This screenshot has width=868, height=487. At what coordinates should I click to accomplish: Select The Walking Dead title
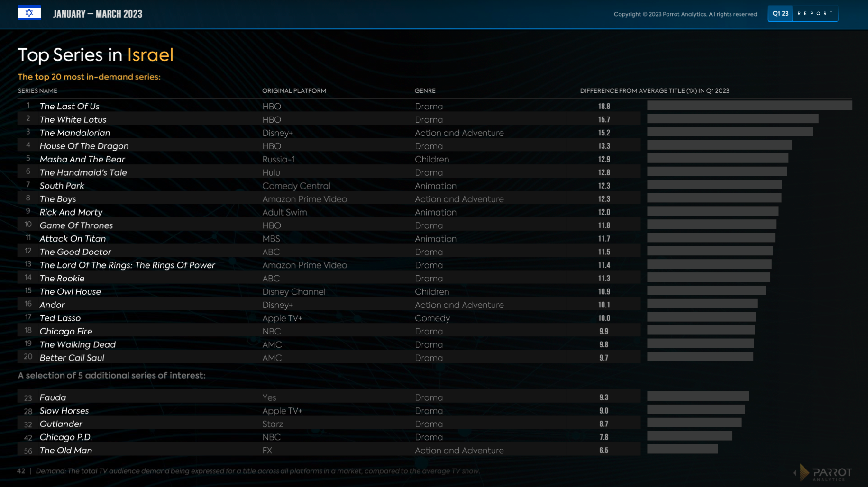(78, 345)
